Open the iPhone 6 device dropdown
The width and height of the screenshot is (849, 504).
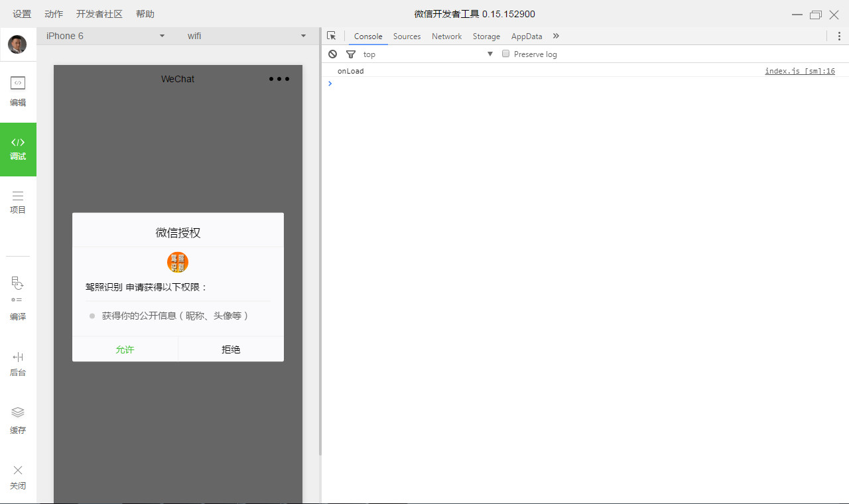pos(105,36)
